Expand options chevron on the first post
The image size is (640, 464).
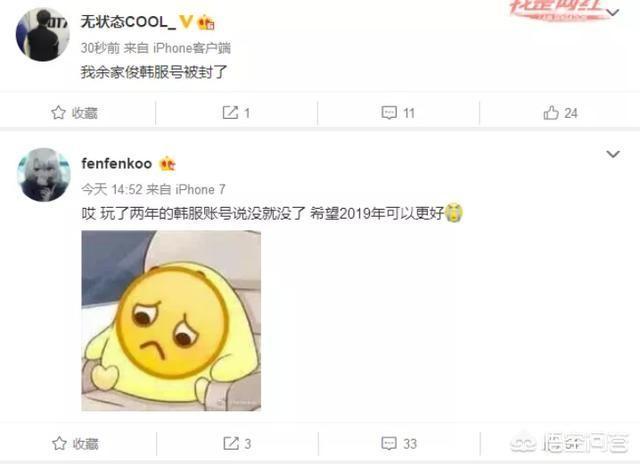click(x=612, y=13)
